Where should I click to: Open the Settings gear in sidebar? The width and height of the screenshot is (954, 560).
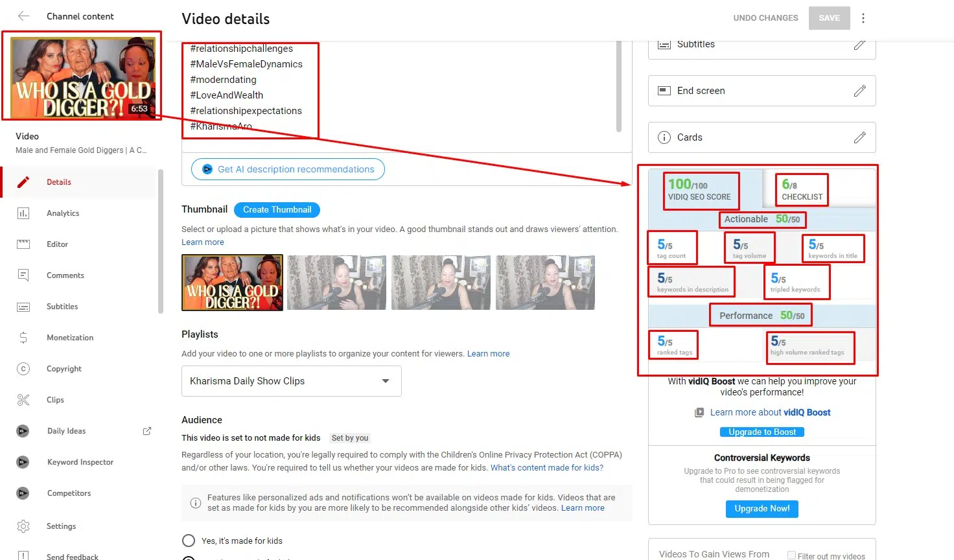click(23, 526)
